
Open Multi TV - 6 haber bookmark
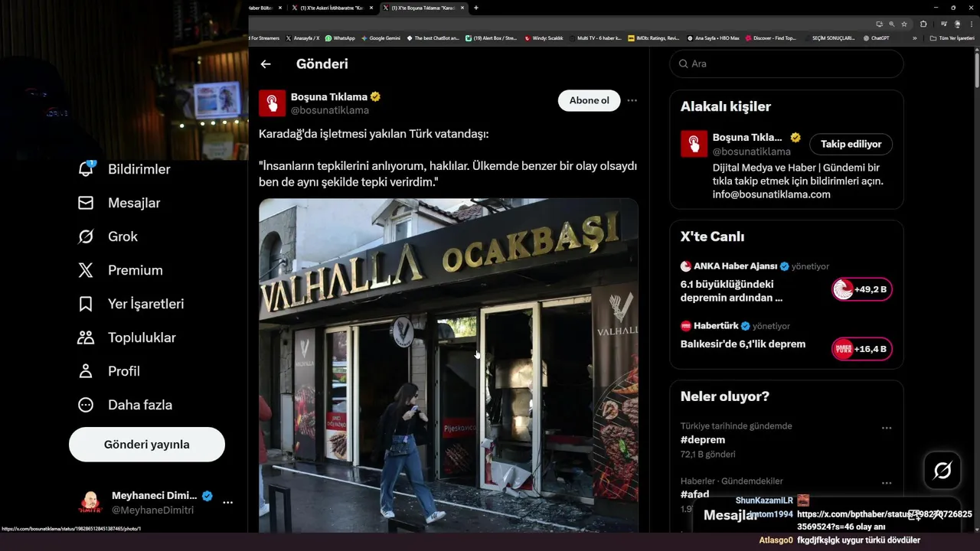594,37
